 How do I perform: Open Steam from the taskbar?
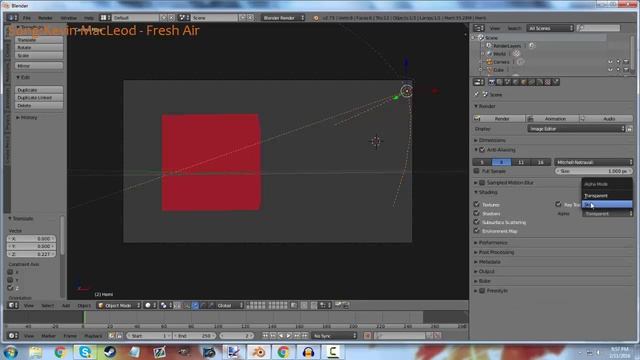(110, 351)
